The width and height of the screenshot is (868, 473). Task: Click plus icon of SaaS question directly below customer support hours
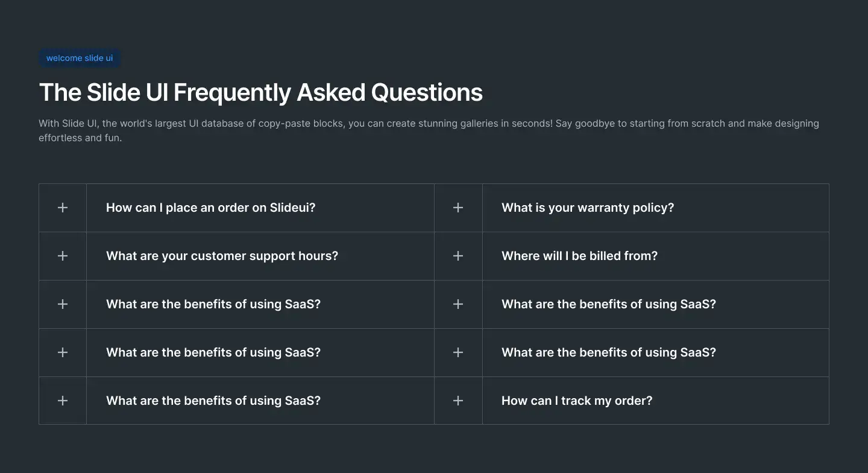[63, 304]
